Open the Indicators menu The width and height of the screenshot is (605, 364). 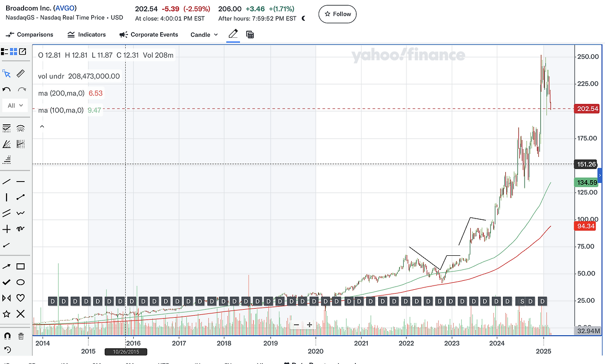[x=86, y=35]
